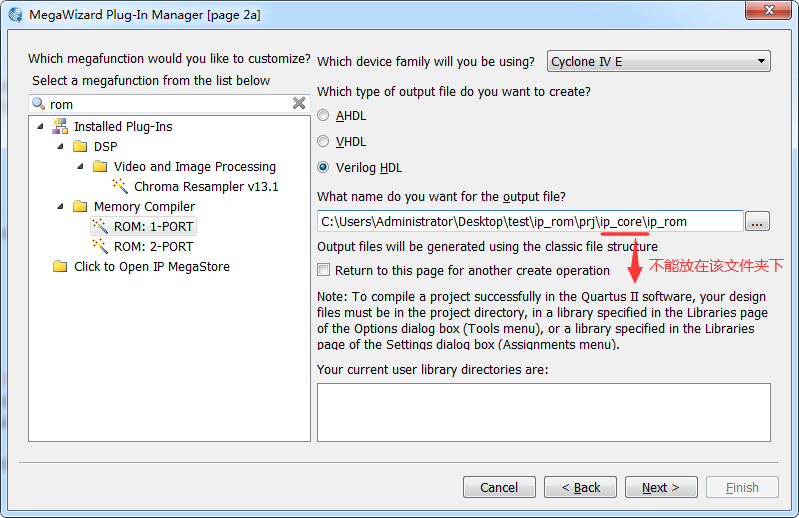
Task: Collapse the Memory Compiler tree node
Action: click(60, 207)
